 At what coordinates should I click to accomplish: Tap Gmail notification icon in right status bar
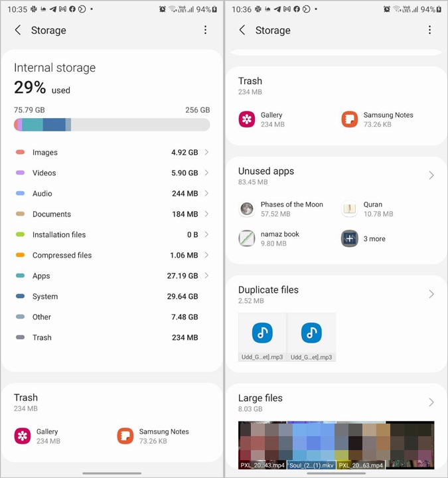[x=287, y=9]
